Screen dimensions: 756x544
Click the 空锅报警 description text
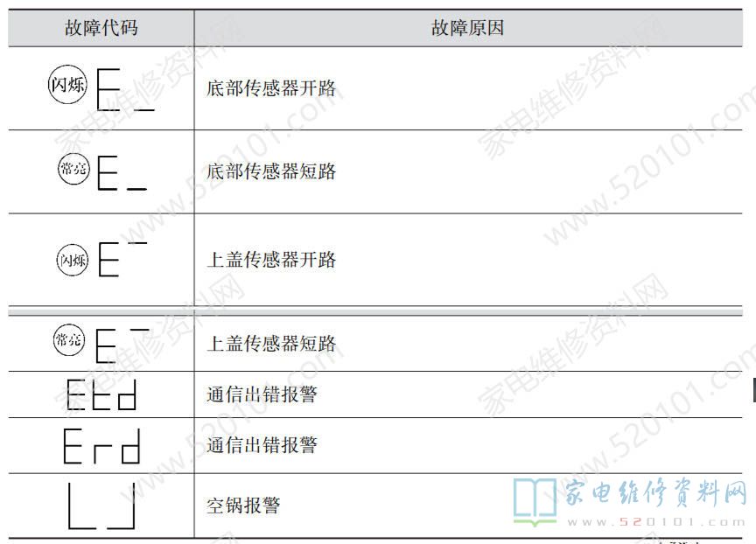[243, 506]
